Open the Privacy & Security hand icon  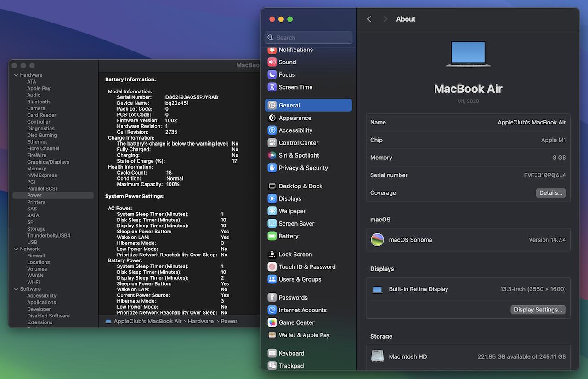click(x=272, y=168)
